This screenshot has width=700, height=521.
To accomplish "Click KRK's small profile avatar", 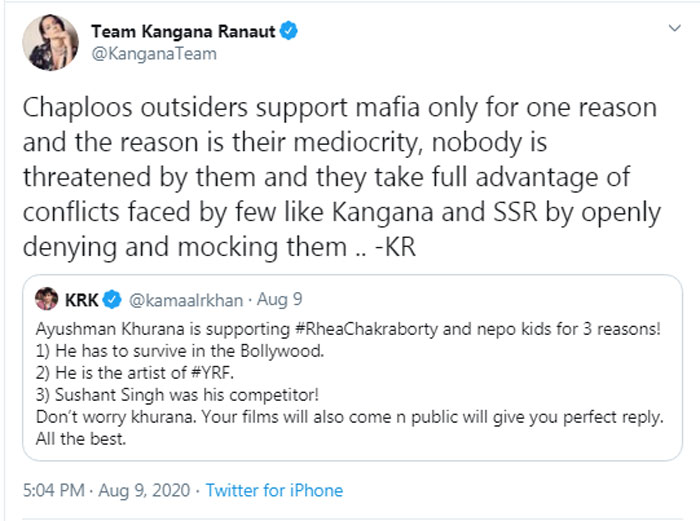I will coord(46,299).
